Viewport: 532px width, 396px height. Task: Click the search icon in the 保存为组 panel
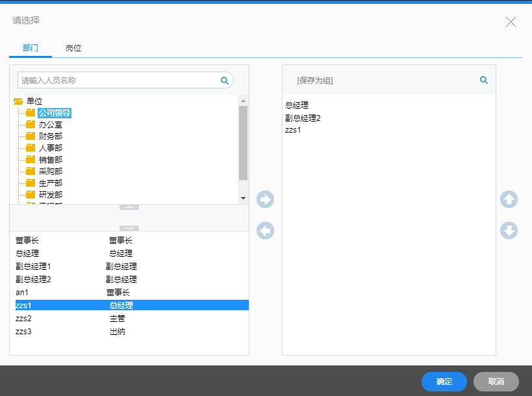coord(483,80)
